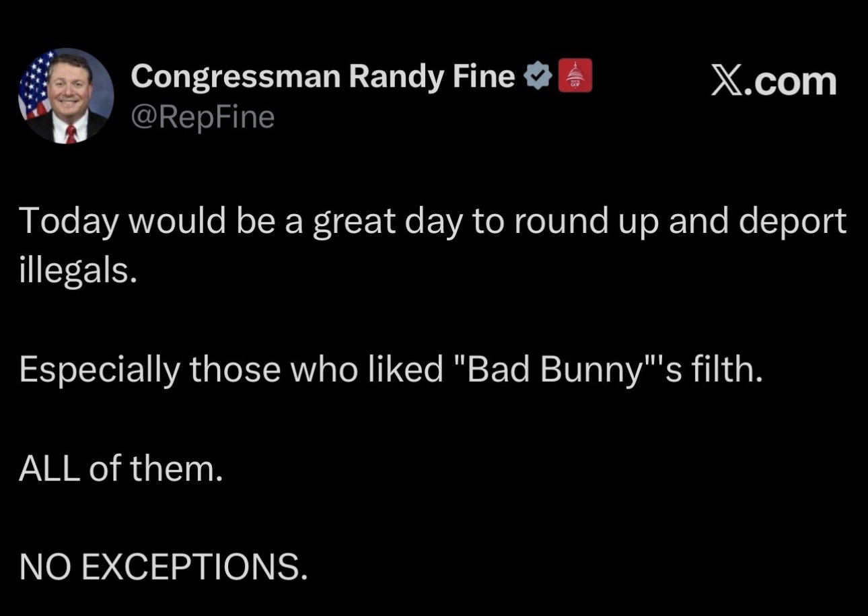Click the "ALL of them." line
This screenshot has height=616, width=868.
[120, 469]
